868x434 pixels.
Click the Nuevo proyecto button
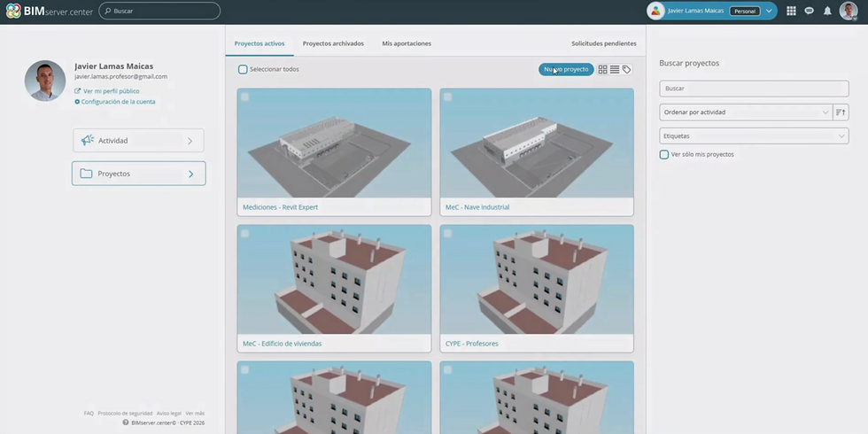point(566,70)
